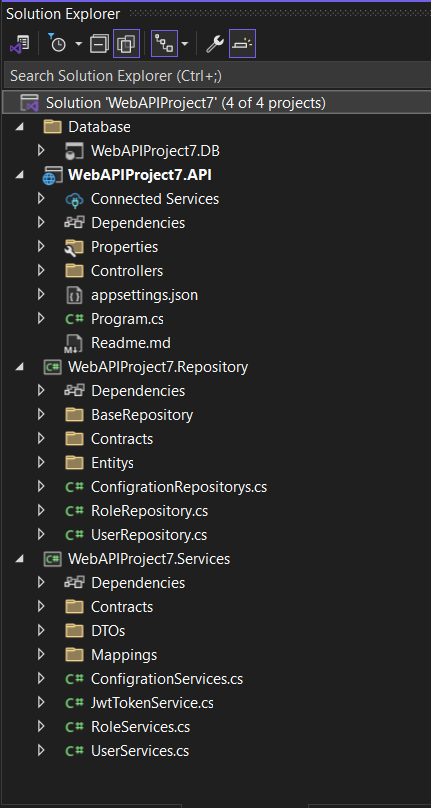Screen dimensions: 431x808
Task: Collapse the WebAPIProject7.API project node
Action: click(19, 175)
